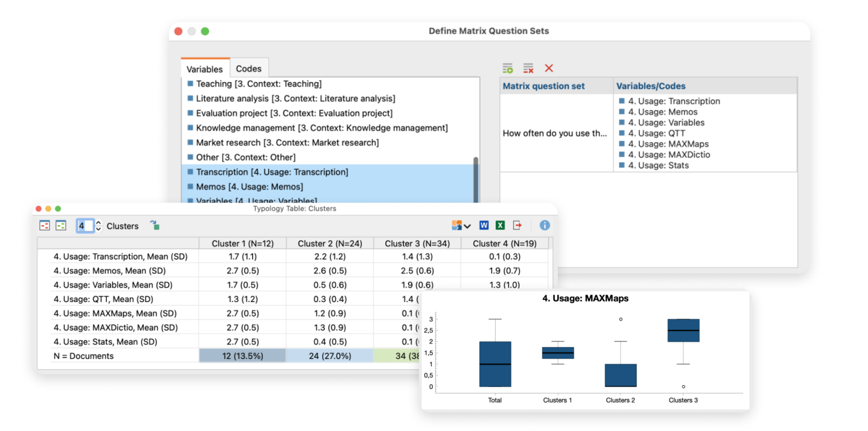Switch to the Codes tab
868x431 pixels.
pyautogui.click(x=249, y=68)
